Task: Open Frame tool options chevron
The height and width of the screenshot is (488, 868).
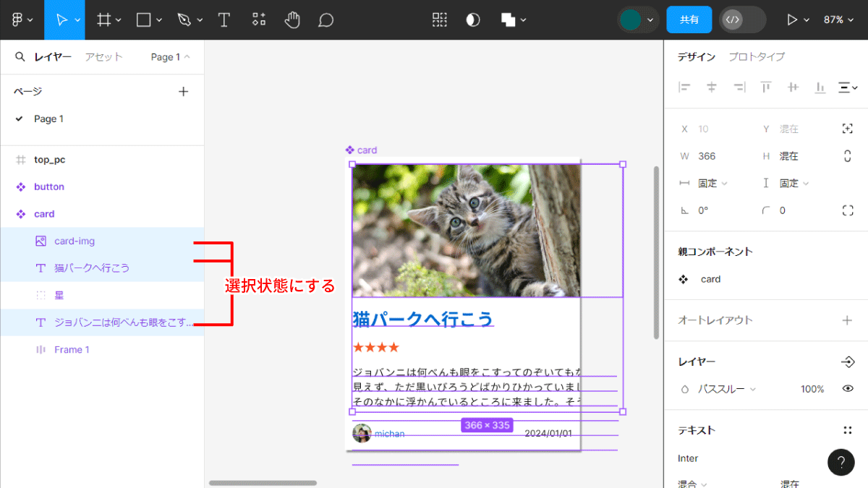Action: tap(118, 20)
